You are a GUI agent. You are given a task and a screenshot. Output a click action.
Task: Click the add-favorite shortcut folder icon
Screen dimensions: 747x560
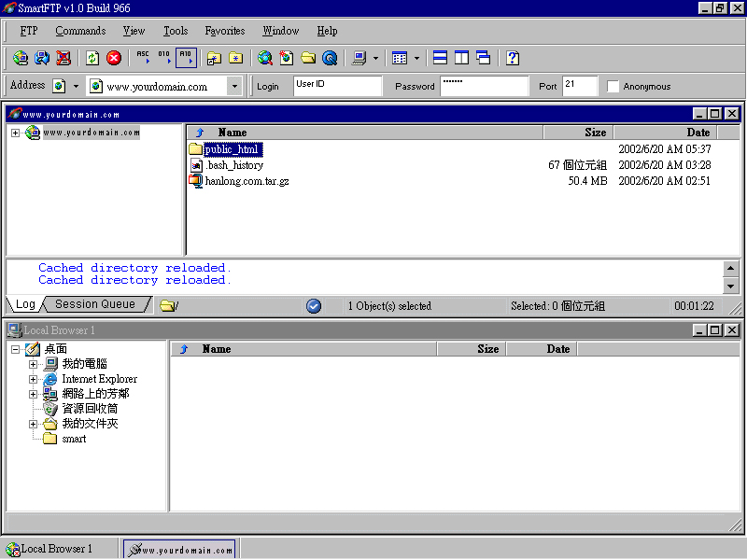pos(215,58)
